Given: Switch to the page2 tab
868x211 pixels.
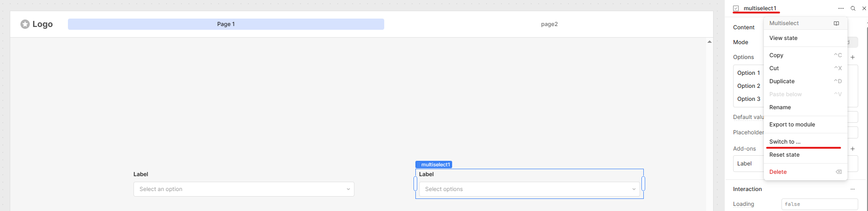Looking at the screenshot, I should click(549, 24).
